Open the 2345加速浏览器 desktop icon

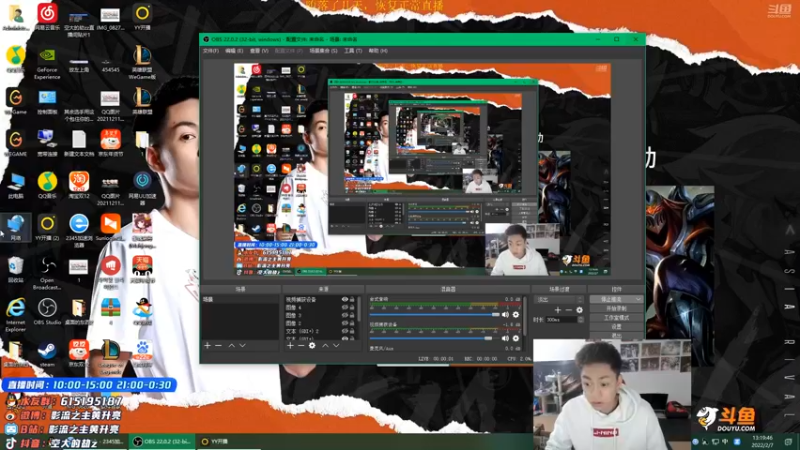coord(79,231)
